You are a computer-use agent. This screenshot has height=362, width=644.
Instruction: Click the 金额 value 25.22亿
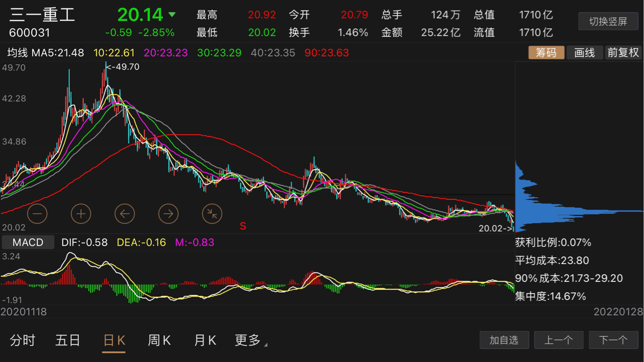tap(441, 33)
